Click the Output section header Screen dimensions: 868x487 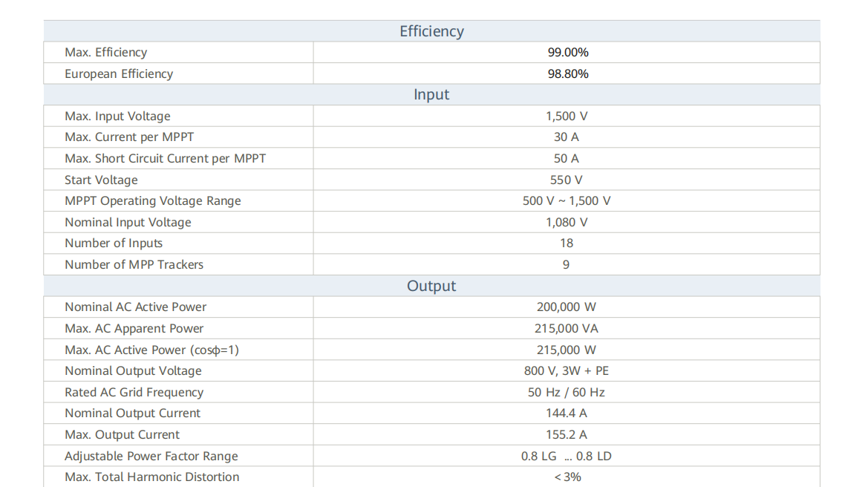[x=431, y=286]
